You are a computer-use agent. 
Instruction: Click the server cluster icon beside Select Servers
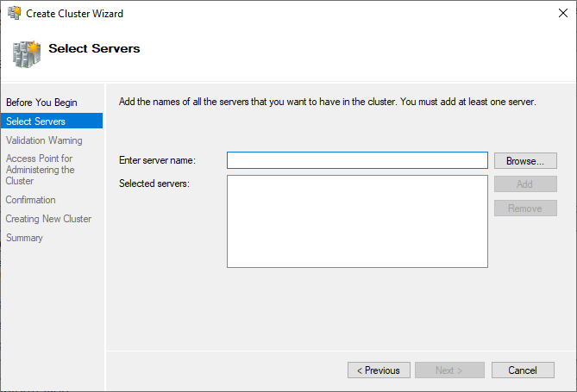pos(27,54)
